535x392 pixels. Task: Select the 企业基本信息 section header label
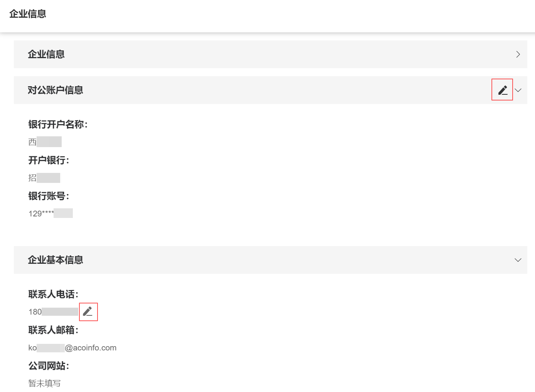(56, 260)
